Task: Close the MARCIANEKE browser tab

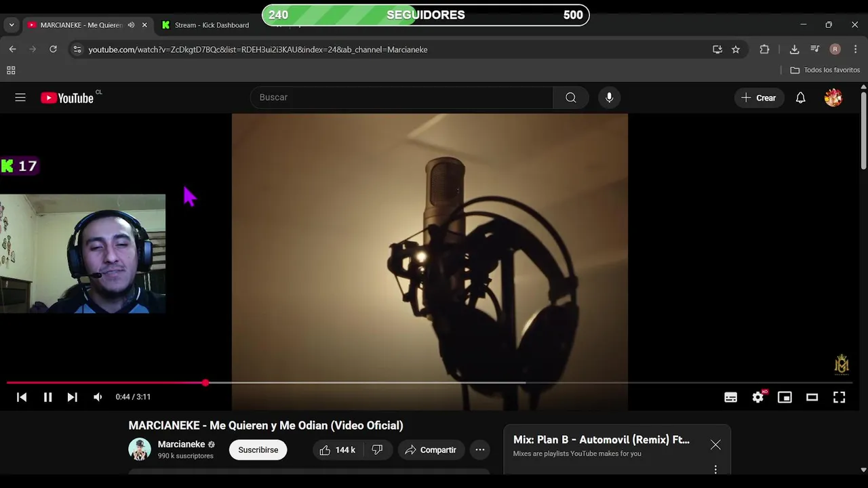Action: coord(144,25)
